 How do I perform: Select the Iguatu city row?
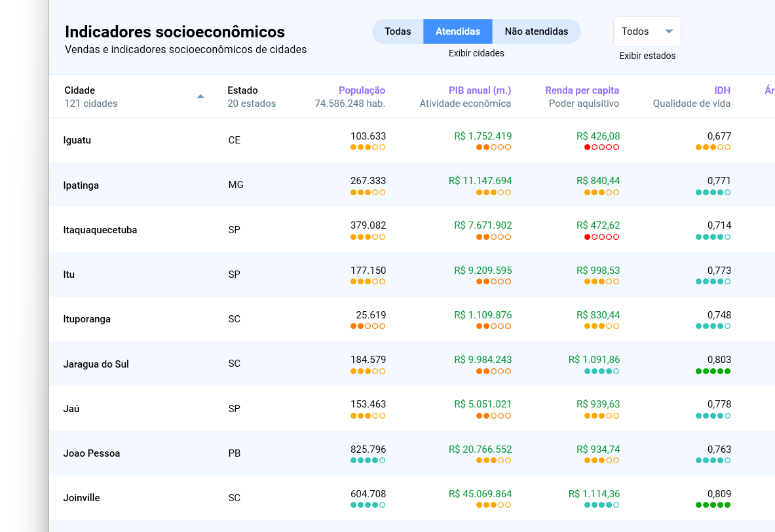[x=412, y=140]
